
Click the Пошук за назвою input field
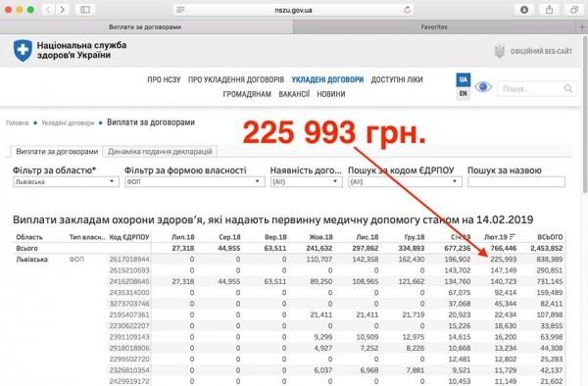point(516,182)
